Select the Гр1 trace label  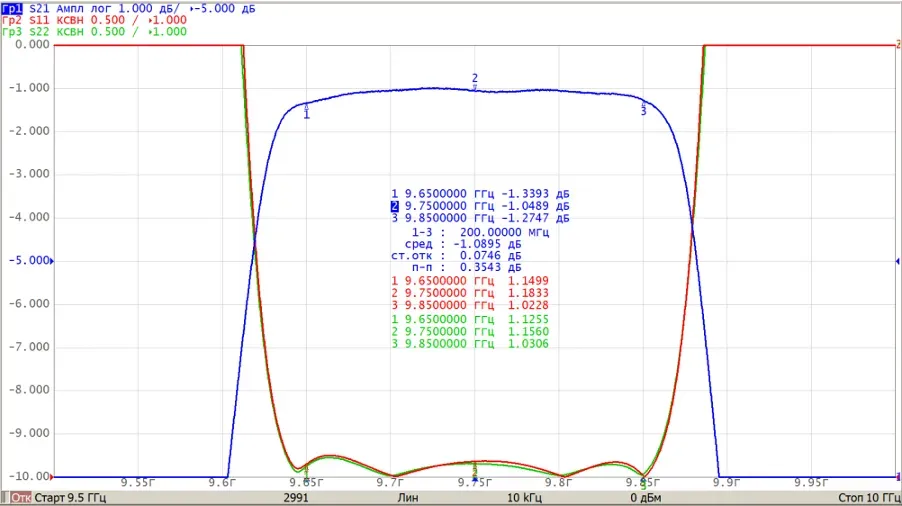pos(12,9)
